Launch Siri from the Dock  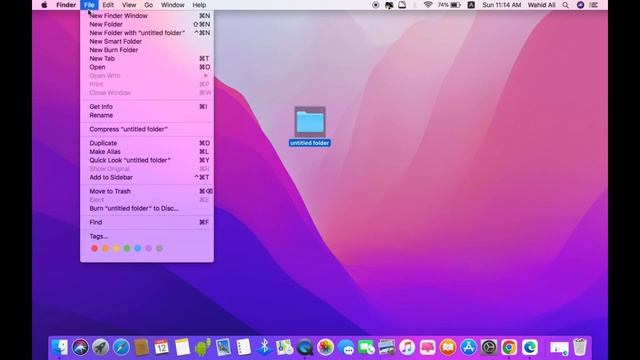80,347
